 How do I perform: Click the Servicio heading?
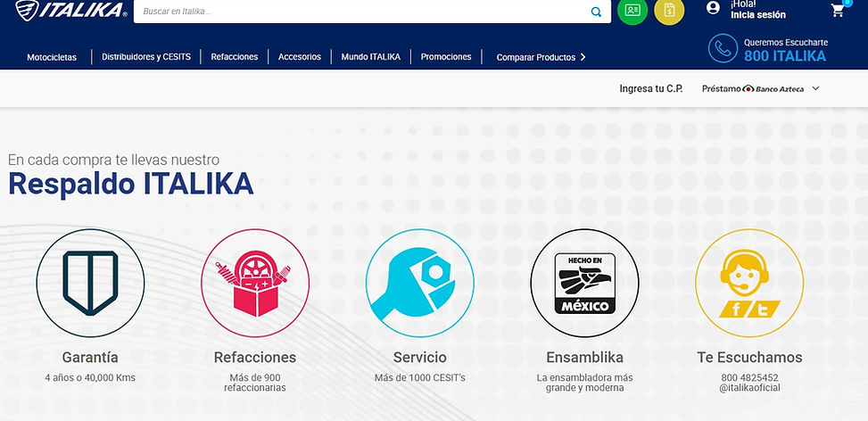[419, 358]
